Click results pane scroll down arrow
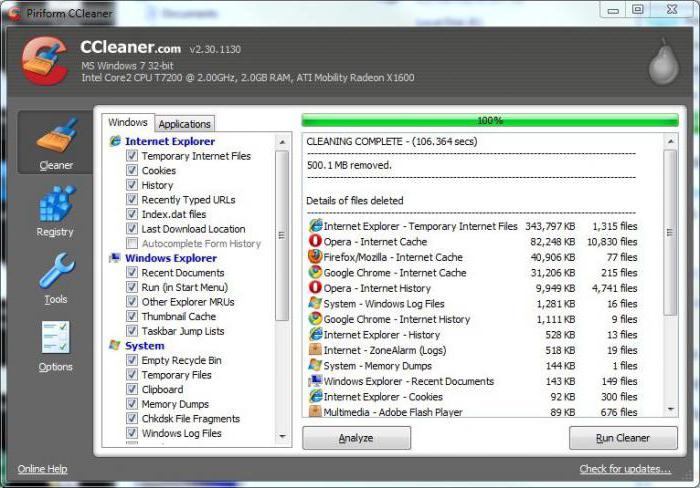 coord(671,409)
